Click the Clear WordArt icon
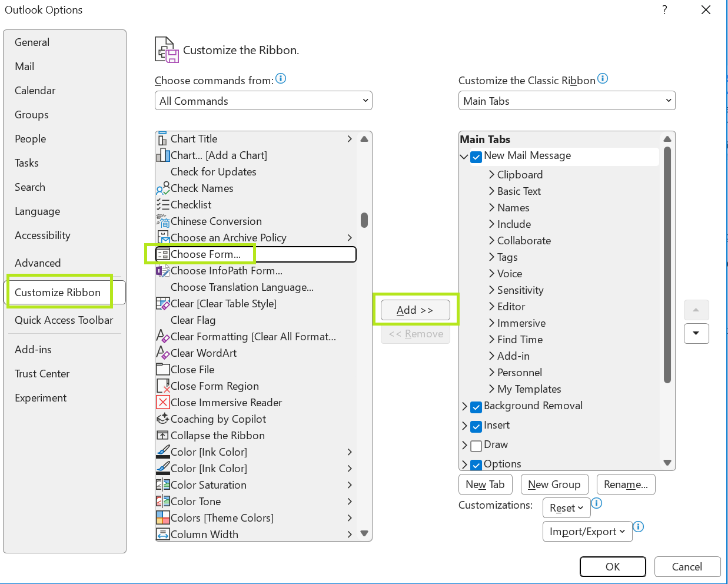 coord(163,353)
